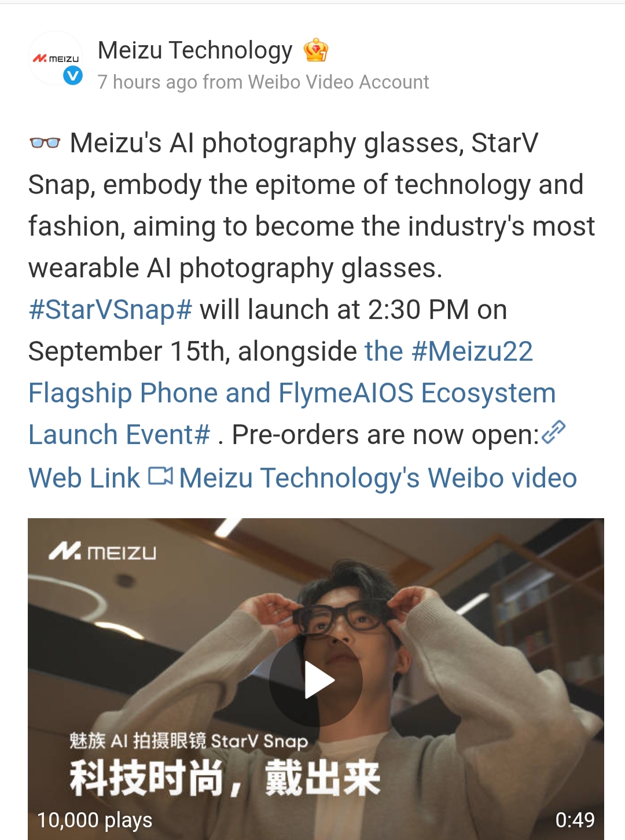Click the Meizu logo in video

tap(102, 552)
